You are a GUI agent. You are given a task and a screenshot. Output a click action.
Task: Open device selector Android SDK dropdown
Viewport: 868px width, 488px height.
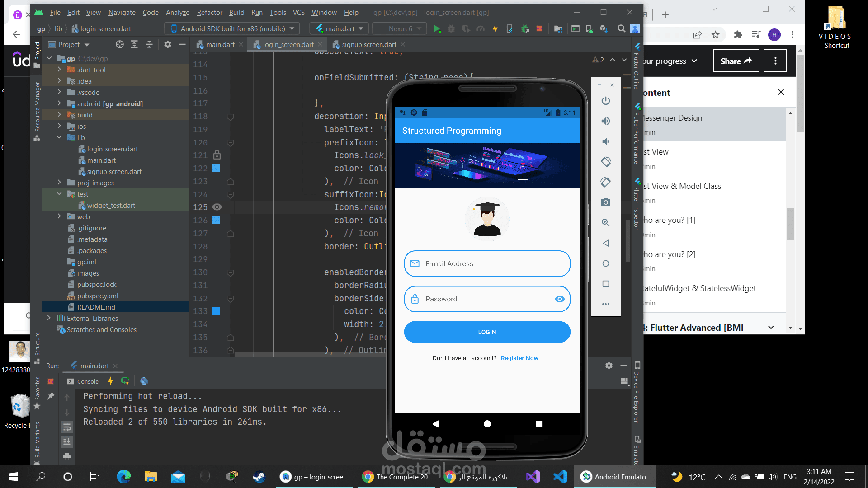[232, 28]
